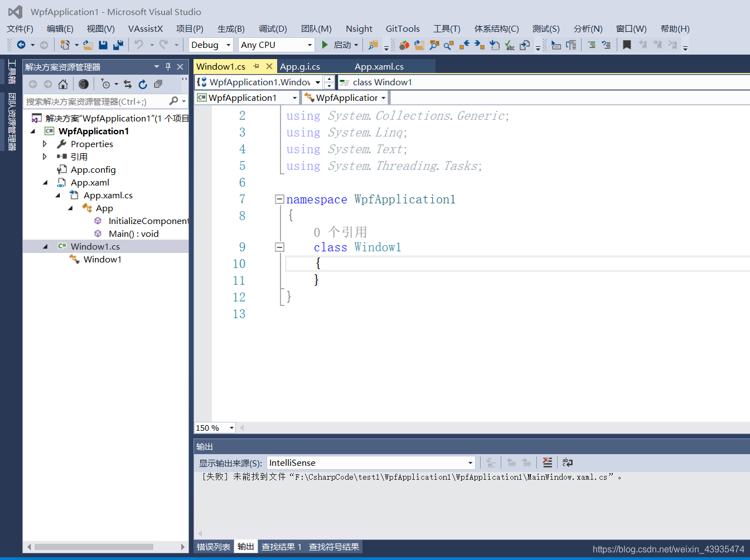Collapse the class Window1 code block
Viewport: 750px width, 560px height.
[x=279, y=247]
